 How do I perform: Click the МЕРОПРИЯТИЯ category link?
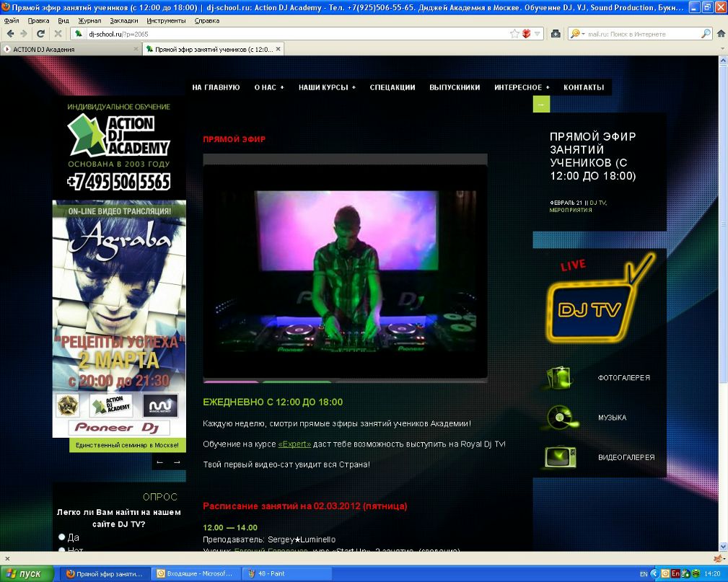[571, 210]
